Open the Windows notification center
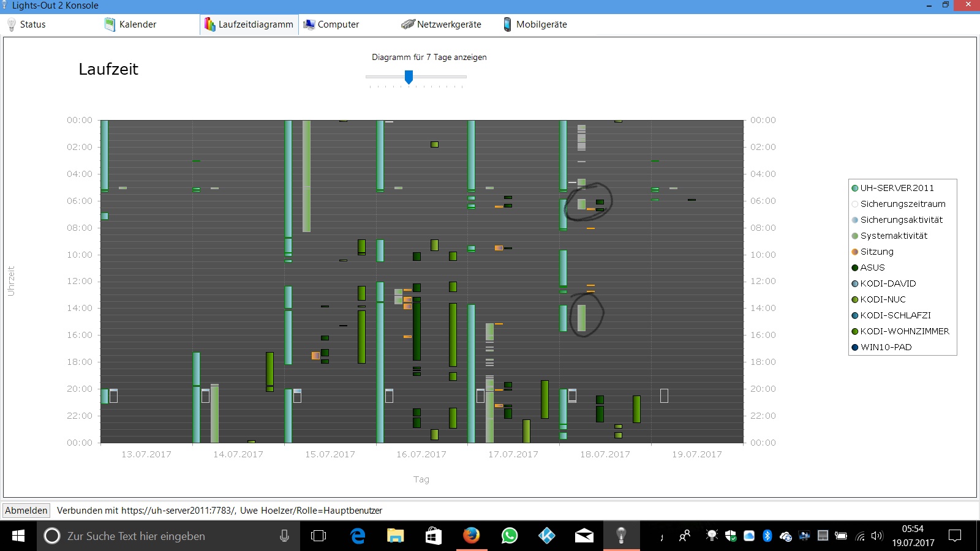 (x=954, y=536)
